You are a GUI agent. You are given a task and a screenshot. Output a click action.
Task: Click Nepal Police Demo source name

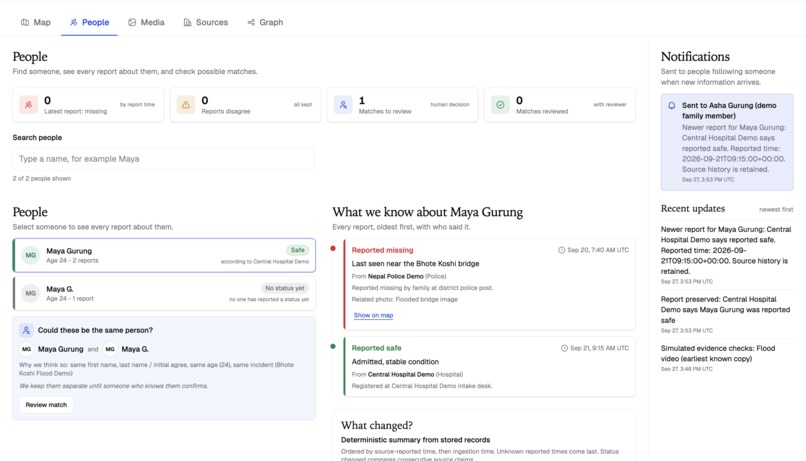[x=395, y=276]
